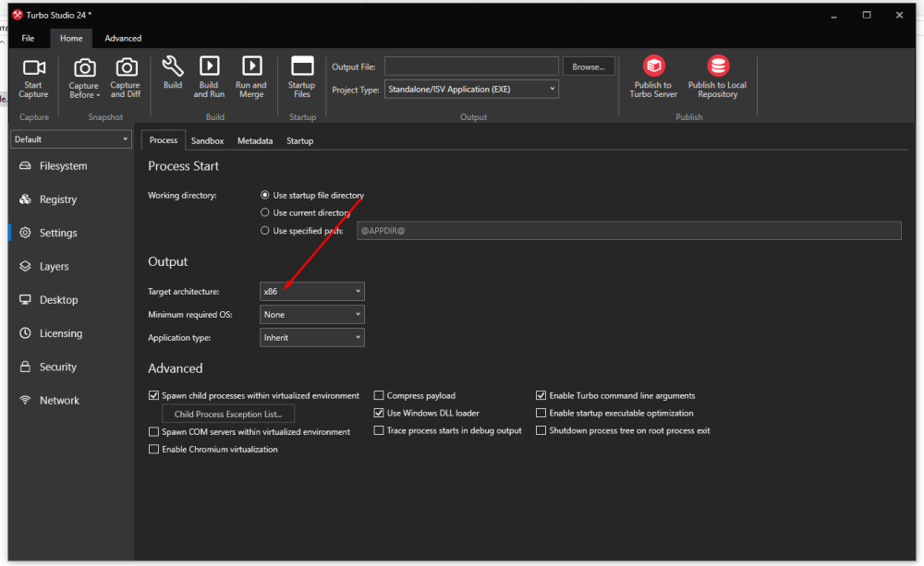Click the Run and Merge icon
Screen dimensions: 924x566
click(251, 66)
